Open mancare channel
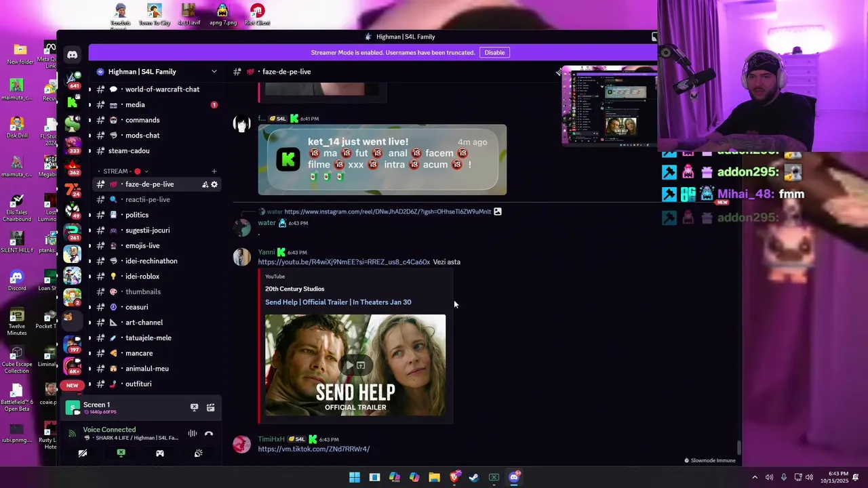Screen dimensions: 868x488 coord(156,353)
